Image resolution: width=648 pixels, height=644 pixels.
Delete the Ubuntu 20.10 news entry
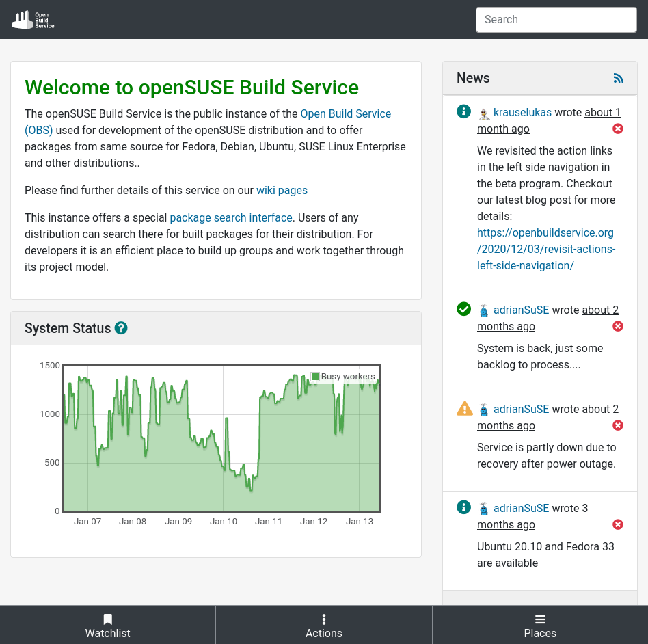618,524
